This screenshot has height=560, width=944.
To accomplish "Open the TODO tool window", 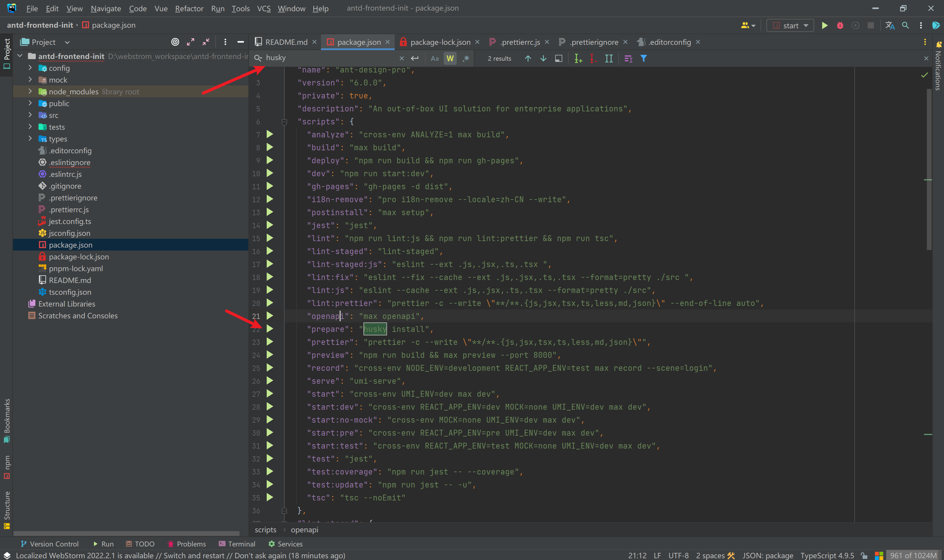I will (140, 544).
